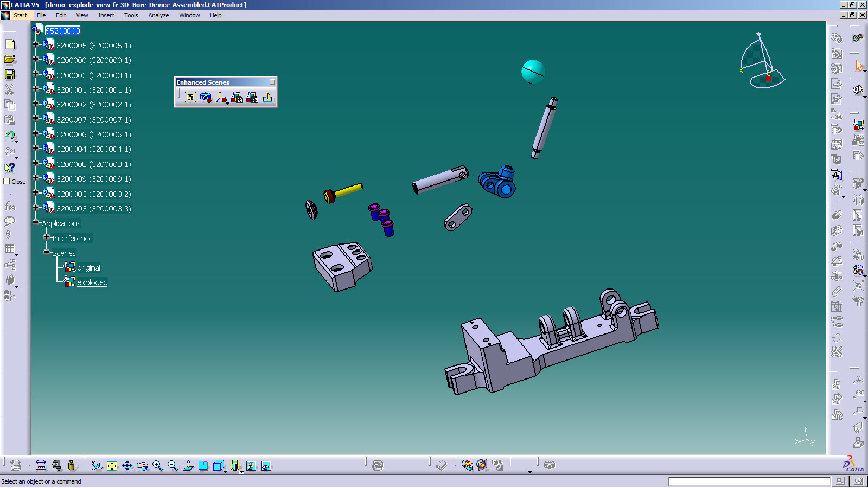The width and height of the screenshot is (868, 488).
Task: Select the 'original' scene
Action: pos(88,268)
